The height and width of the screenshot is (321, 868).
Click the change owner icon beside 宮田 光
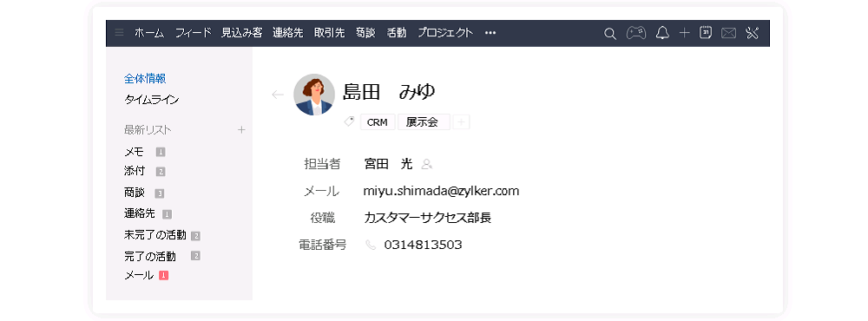[426, 164]
